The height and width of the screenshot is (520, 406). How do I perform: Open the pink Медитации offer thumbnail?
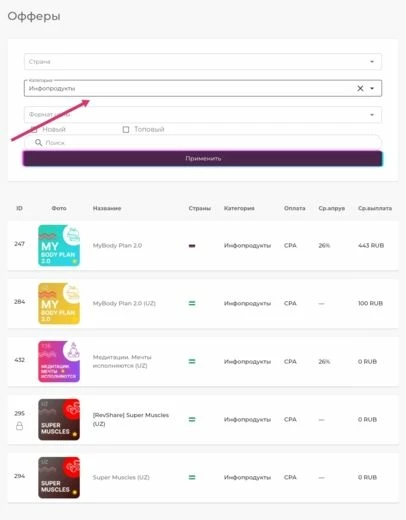tap(59, 361)
